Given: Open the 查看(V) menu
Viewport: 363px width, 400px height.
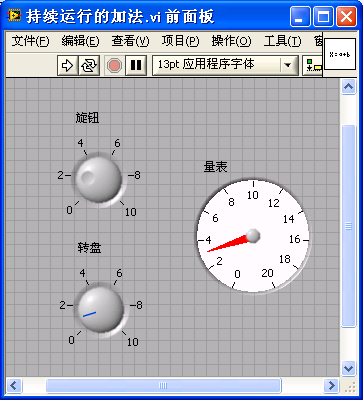Looking at the screenshot, I should click(130, 41).
